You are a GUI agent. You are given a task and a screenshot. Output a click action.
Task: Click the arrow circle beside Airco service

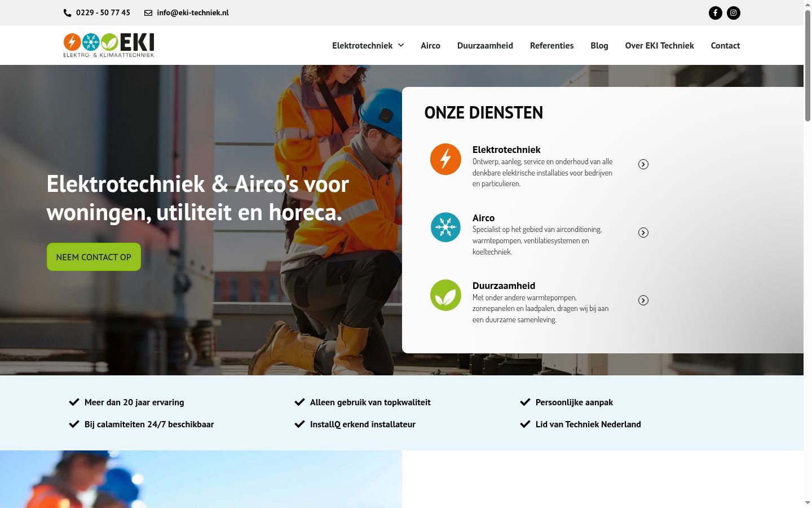643,233
